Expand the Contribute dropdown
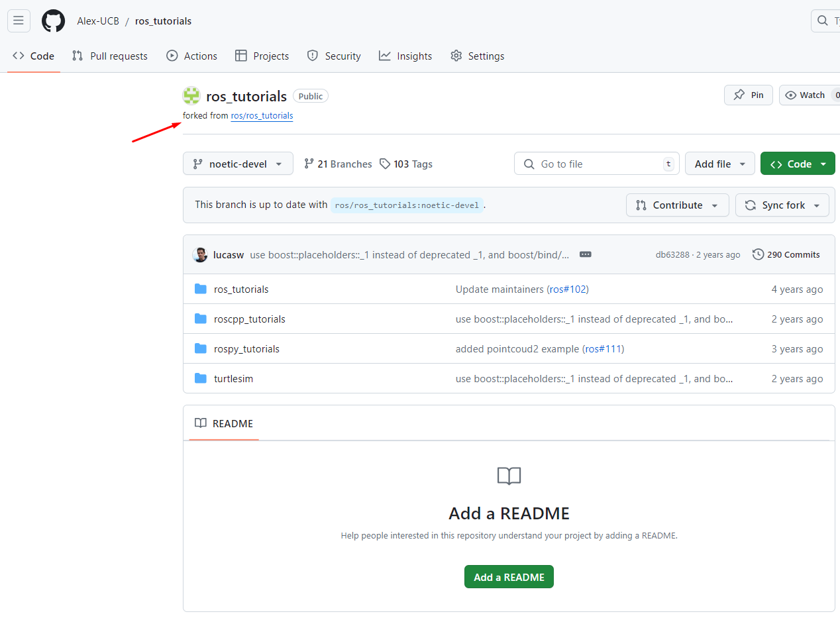 click(x=678, y=205)
